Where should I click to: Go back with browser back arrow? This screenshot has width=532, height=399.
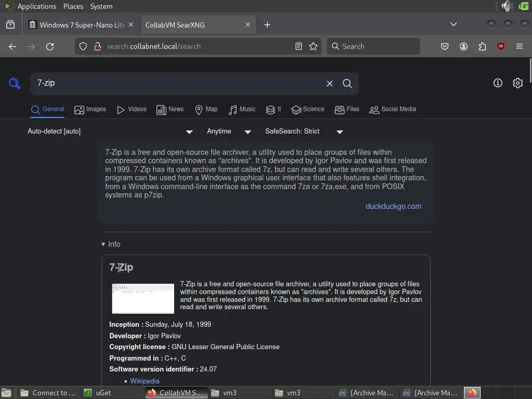coord(12,46)
